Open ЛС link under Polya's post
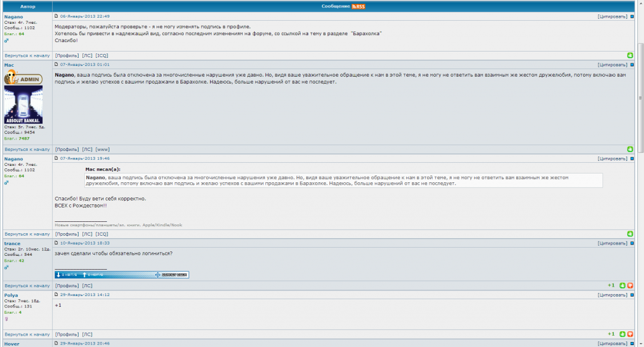The width and height of the screenshot is (644, 347). tap(87, 334)
